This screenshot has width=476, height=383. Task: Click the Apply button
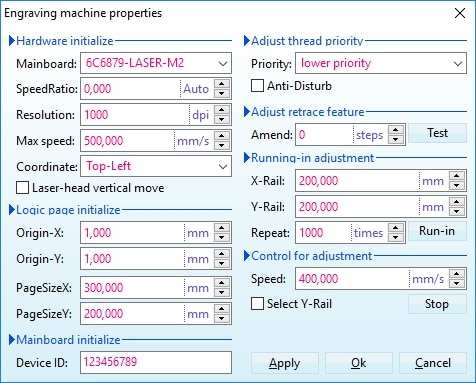(285, 363)
